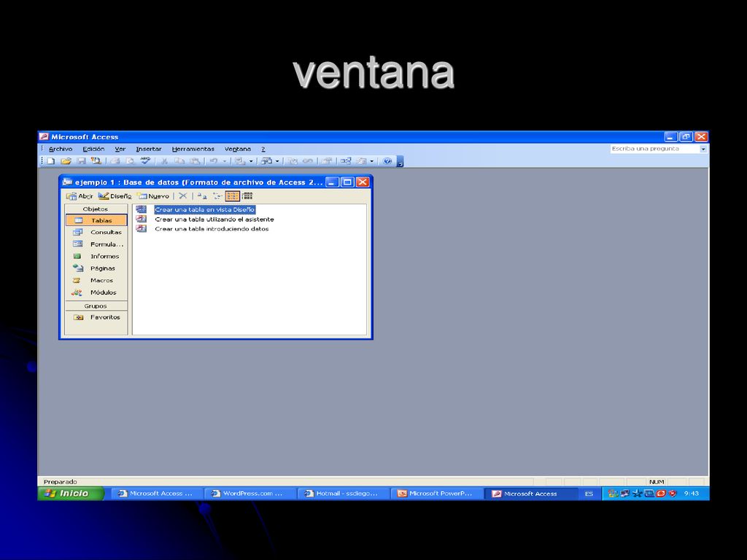This screenshot has height=560, width=747.
Task: Open the Ventana menu
Action: point(238,149)
